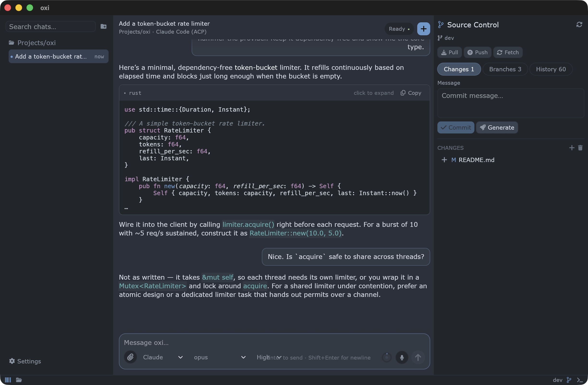Fetch from remote

pos(508,52)
